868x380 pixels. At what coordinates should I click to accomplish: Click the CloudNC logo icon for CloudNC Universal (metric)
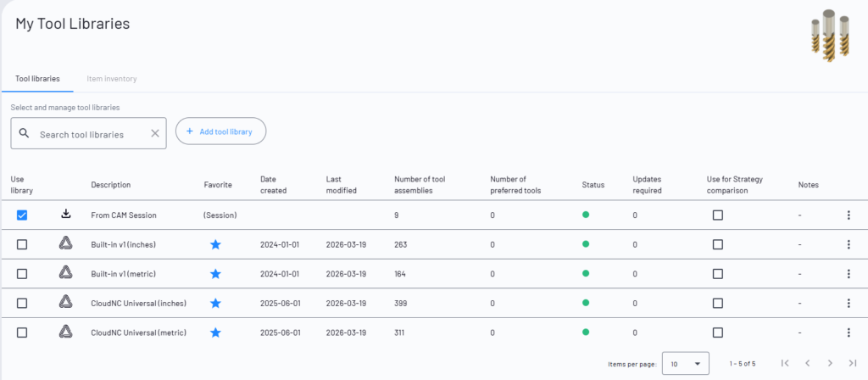[x=66, y=332]
